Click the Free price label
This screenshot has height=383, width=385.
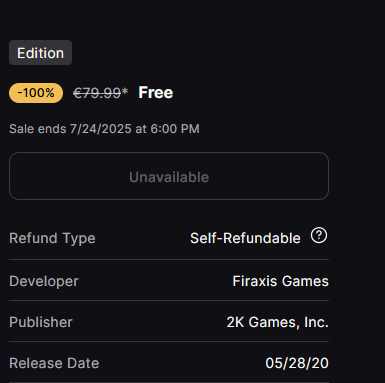click(x=156, y=92)
